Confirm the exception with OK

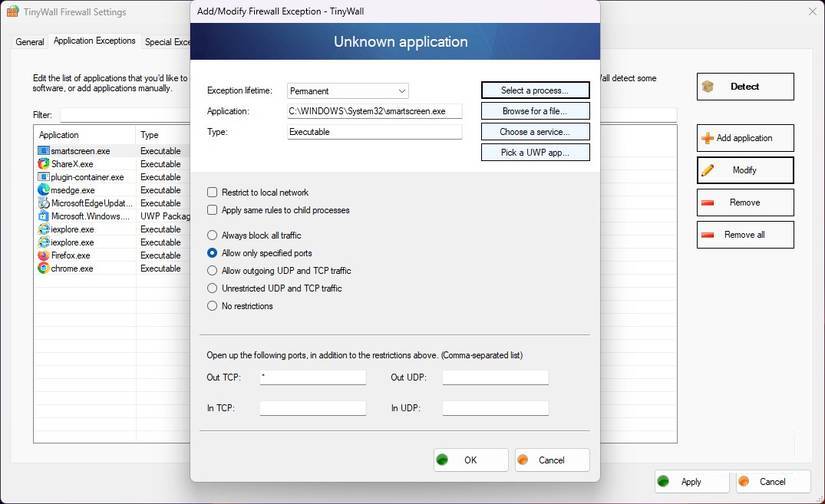471,460
